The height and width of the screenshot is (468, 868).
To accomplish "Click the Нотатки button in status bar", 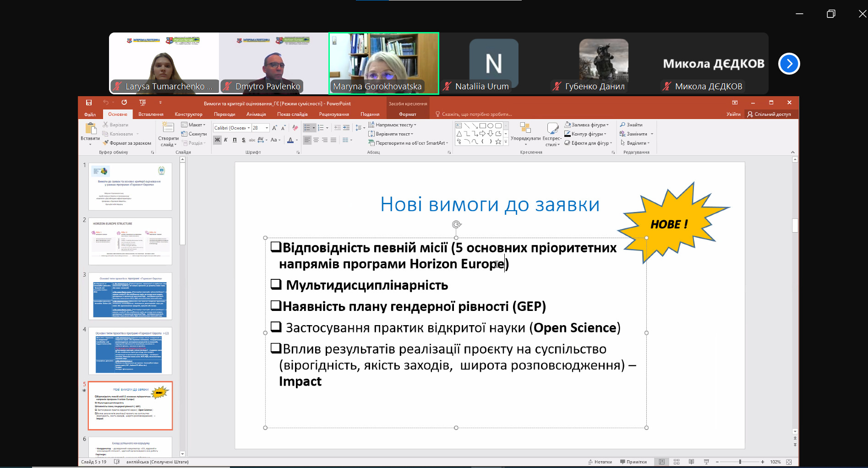I will click(600, 462).
